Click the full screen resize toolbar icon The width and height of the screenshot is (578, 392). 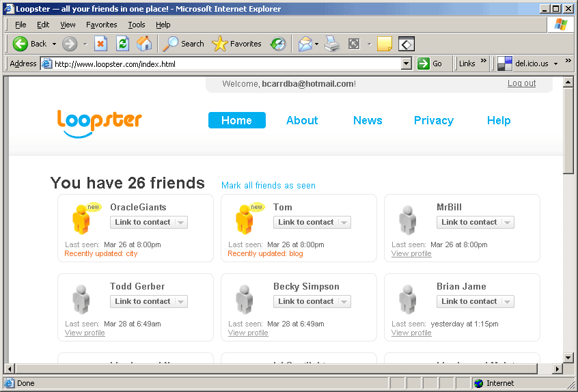click(x=354, y=44)
